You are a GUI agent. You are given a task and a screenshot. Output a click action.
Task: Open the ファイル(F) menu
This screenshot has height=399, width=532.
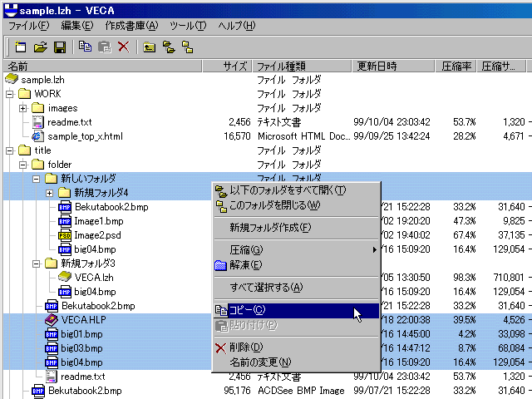click(x=28, y=26)
